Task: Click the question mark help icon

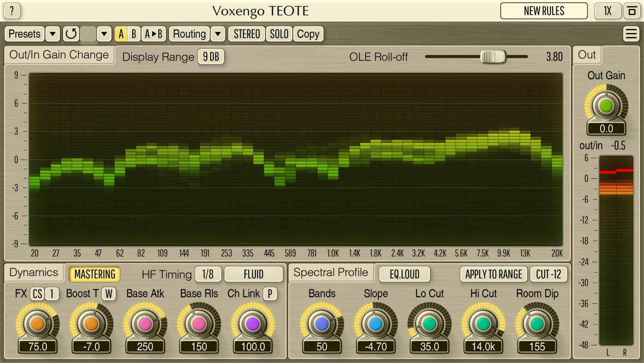Action: pyautogui.click(x=12, y=11)
